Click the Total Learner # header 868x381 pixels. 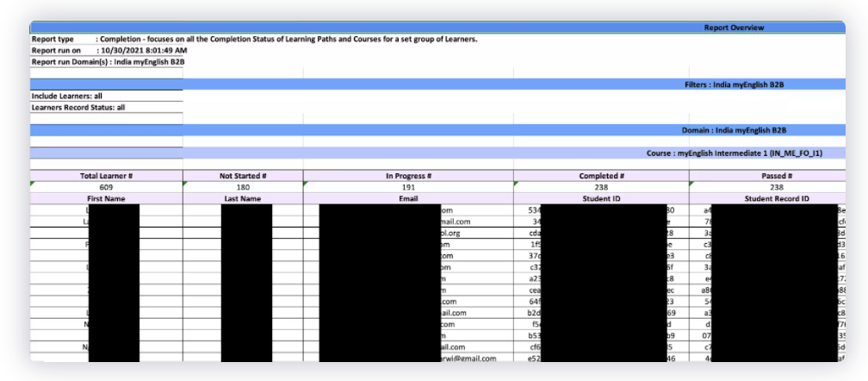[106, 176]
